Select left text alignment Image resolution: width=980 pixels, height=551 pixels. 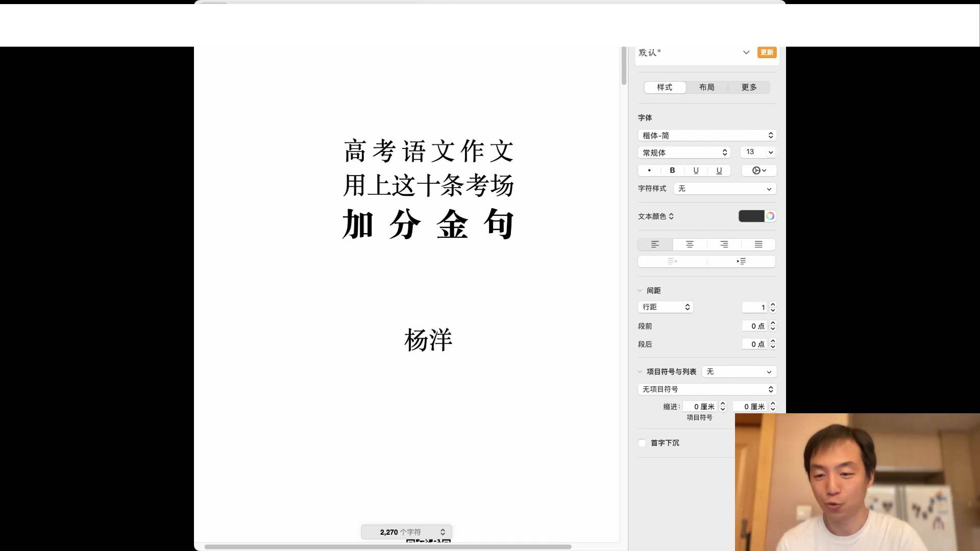(655, 244)
